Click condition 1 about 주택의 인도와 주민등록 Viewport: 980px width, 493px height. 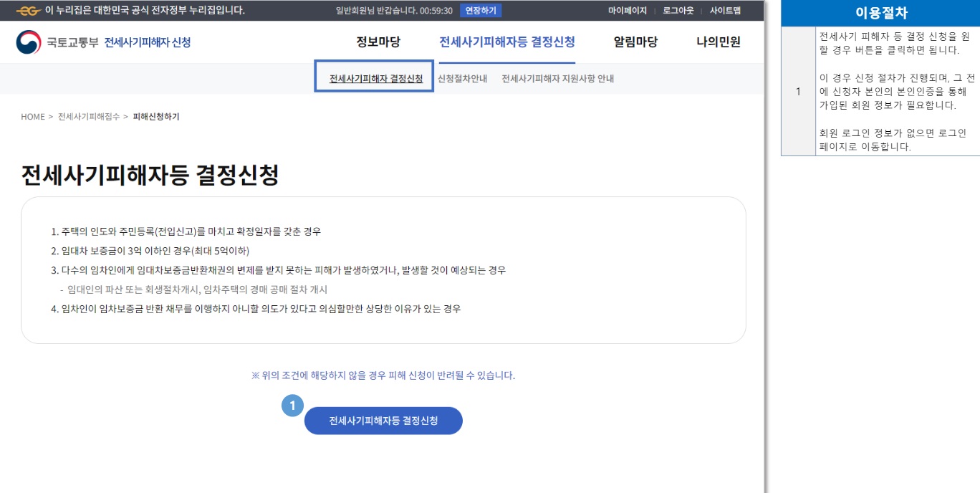coord(186,231)
